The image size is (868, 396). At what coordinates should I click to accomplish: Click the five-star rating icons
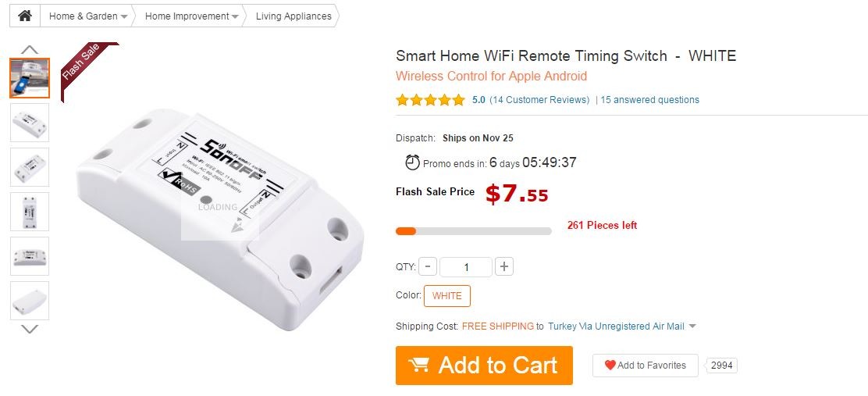[429, 100]
